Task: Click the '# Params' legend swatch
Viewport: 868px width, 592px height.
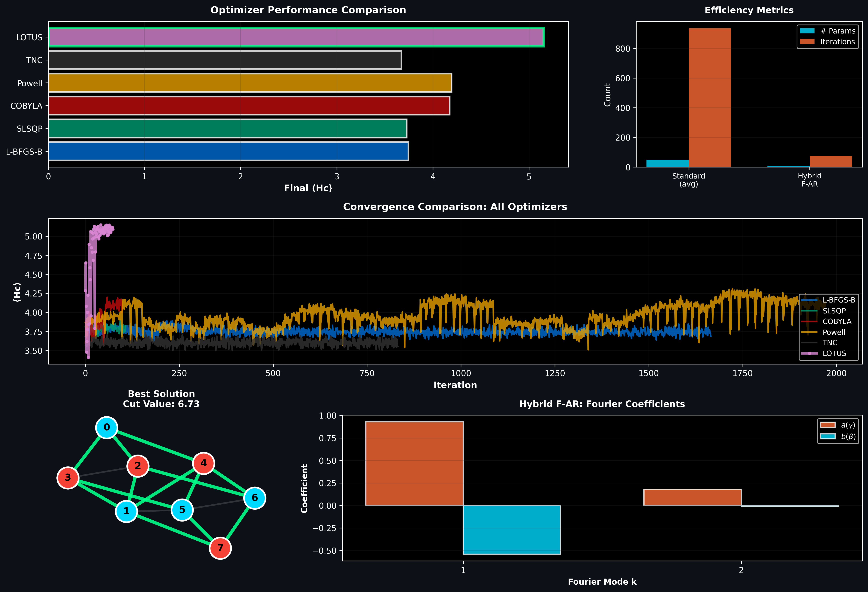Action: coord(807,31)
